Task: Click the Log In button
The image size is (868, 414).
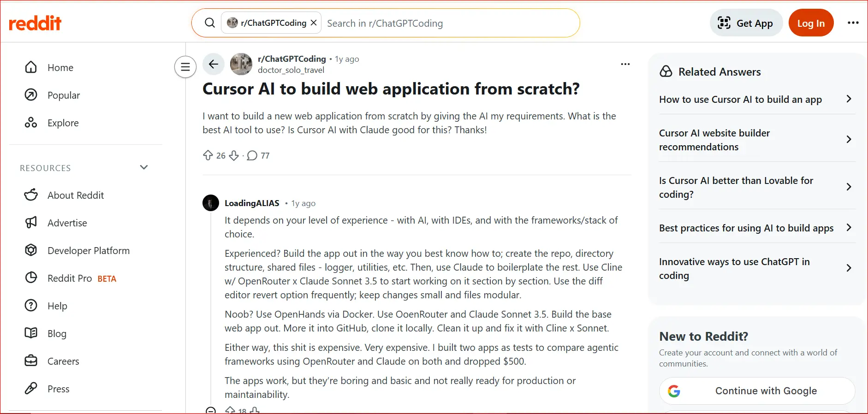Action: [811, 22]
